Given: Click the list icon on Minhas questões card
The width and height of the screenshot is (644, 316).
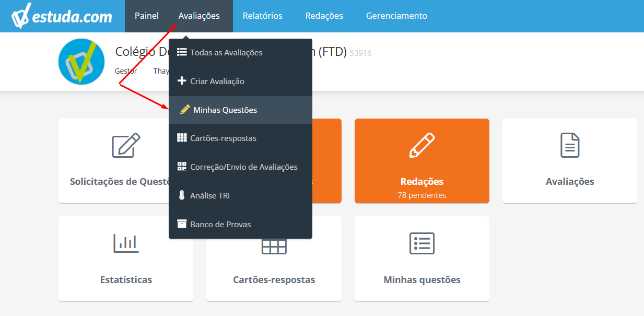Looking at the screenshot, I should (422, 243).
